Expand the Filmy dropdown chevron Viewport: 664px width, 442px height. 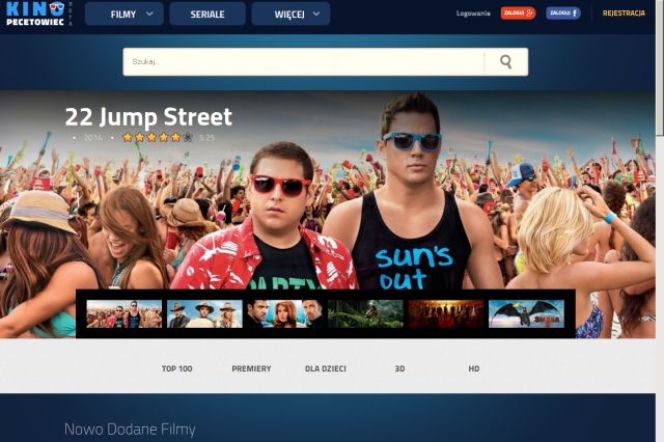(x=149, y=14)
